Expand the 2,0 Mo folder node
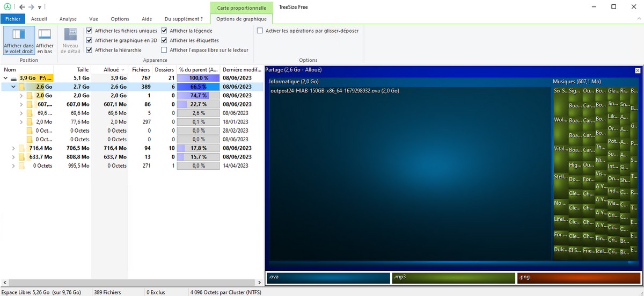This screenshot has width=644, height=296. 21,121
